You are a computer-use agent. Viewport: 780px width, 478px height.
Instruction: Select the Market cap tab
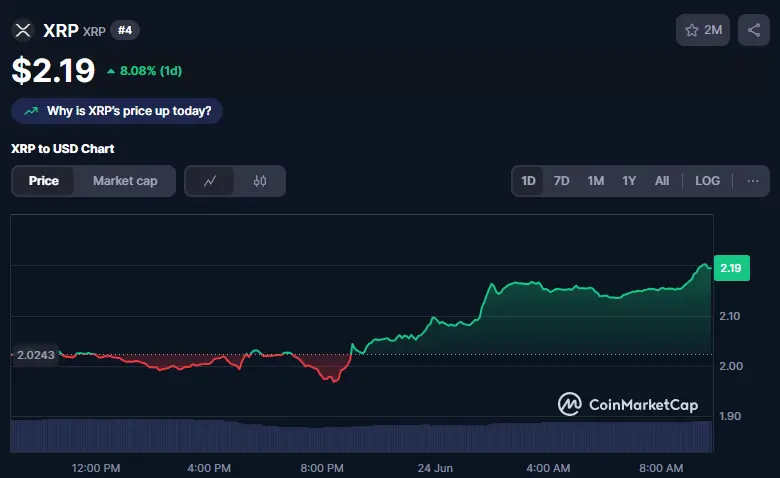125,181
